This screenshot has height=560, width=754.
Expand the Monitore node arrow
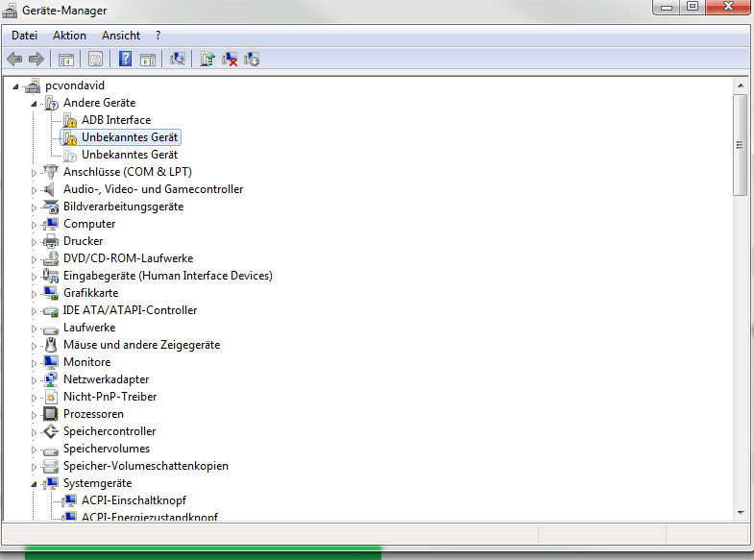coord(34,363)
